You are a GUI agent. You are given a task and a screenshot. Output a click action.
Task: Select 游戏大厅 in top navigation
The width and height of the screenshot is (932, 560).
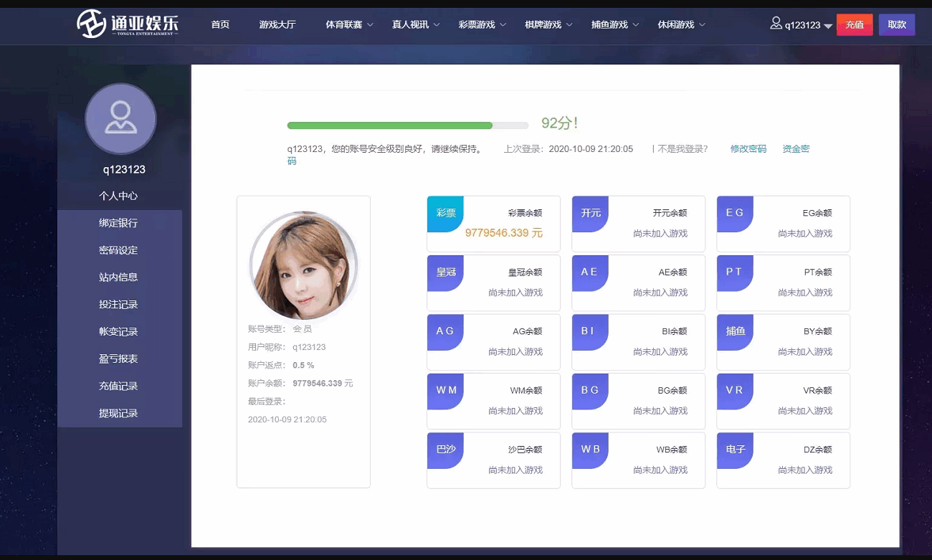pyautogui.click(x=277, y=25)
